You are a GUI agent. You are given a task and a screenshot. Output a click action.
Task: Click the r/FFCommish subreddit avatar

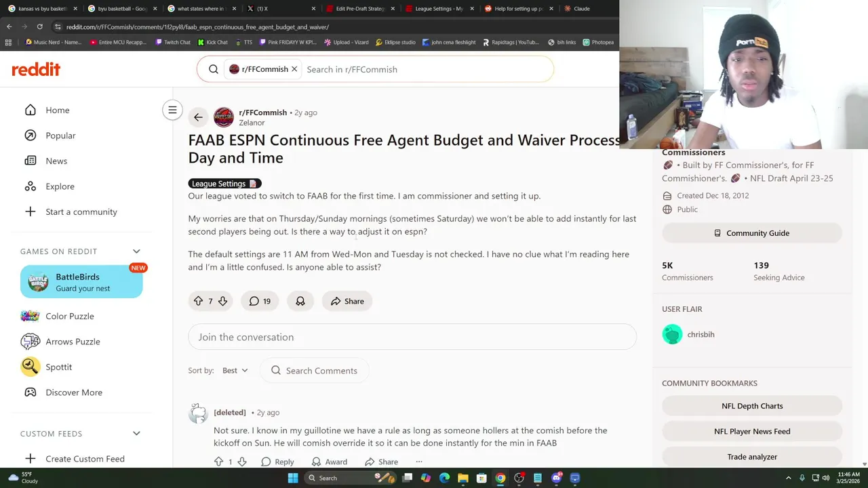tap(224, 117)
